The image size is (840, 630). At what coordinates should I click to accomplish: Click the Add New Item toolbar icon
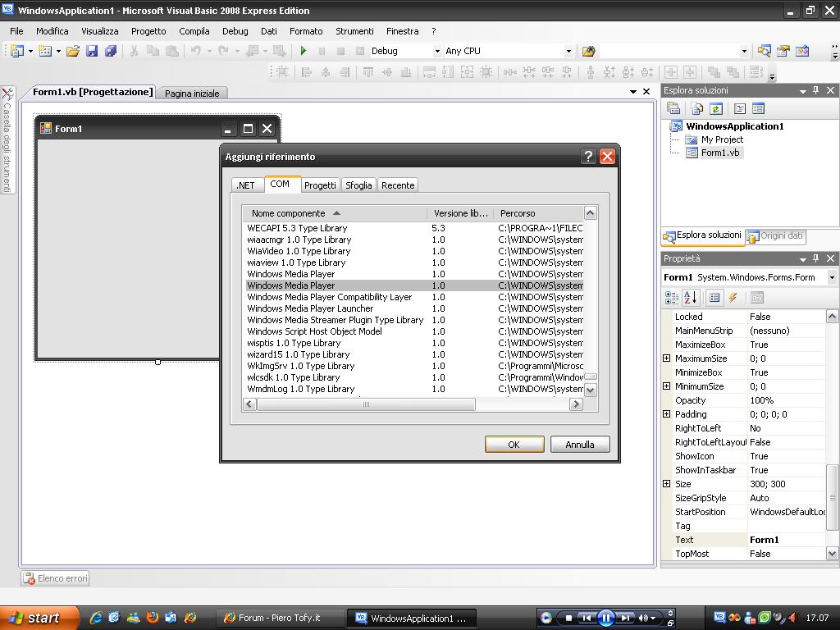[46, 51]
